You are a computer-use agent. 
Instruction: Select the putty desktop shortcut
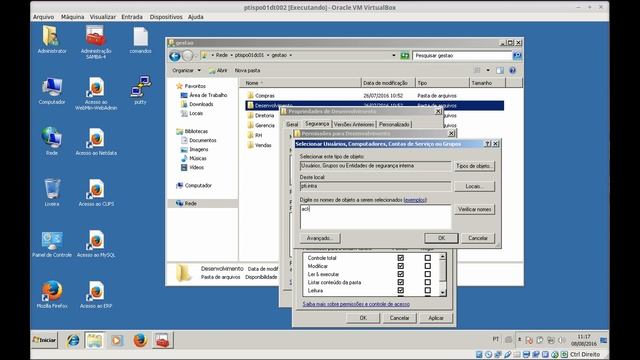140,90
